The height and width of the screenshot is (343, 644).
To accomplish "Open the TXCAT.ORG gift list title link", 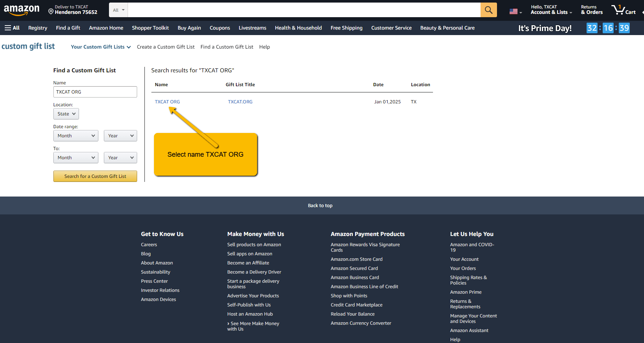I will 240,102.
